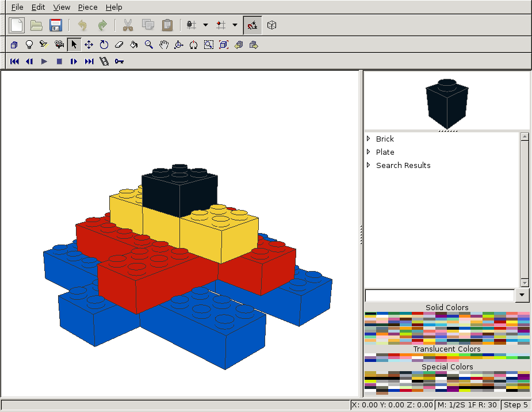Pick the Pan hand tool
532x412 pixels.
tap(164, 45)
